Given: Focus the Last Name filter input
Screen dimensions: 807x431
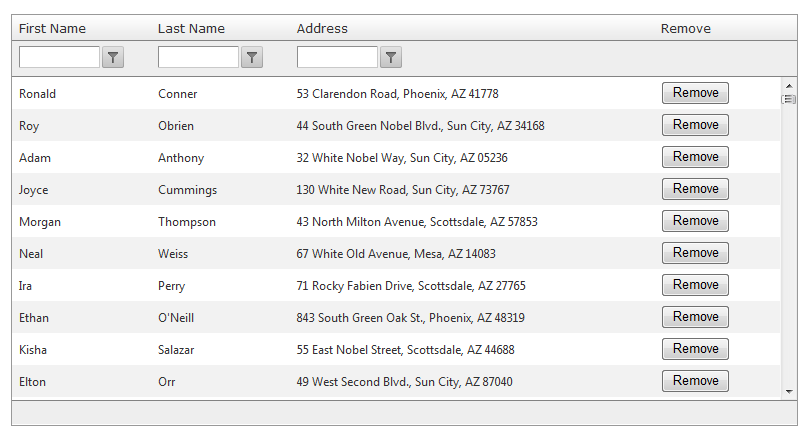Looking at the screenshot, I should pos(198,58).
